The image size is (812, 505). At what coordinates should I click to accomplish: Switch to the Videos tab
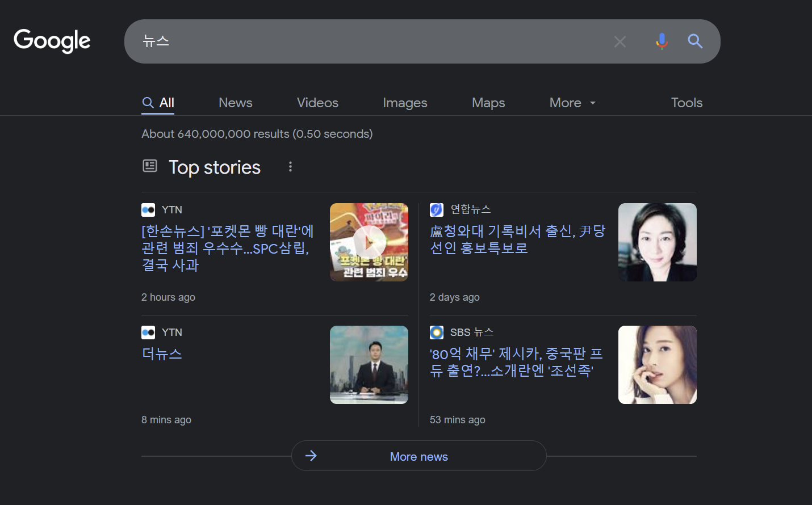pos(317,103)
